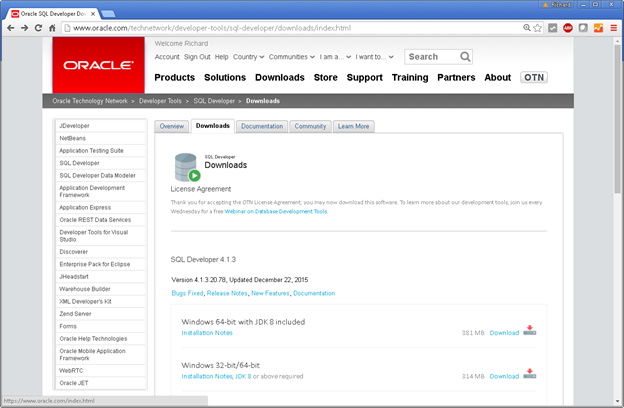Click the SQL Developer database icon
The width and height of the screenshot is (624, 408).
(187, 167)
